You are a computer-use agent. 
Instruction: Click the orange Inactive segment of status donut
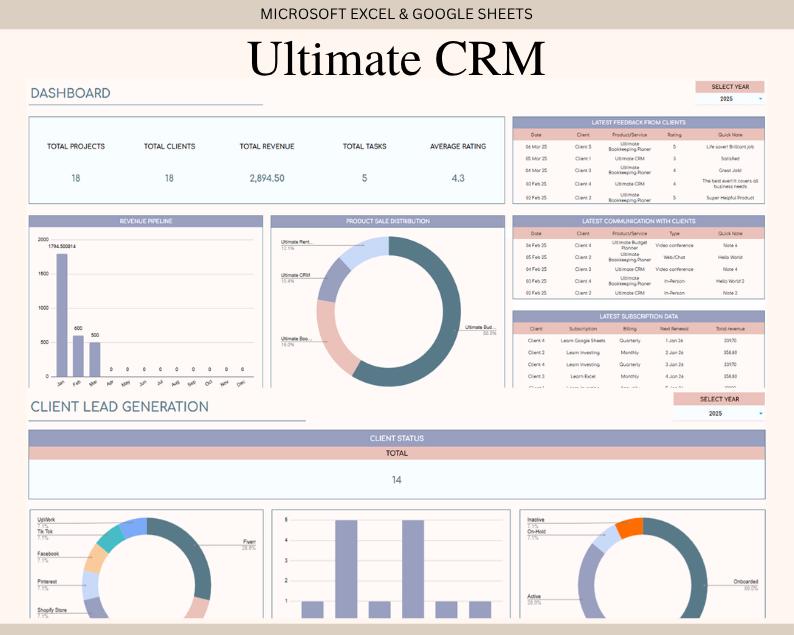pos(630,528)
